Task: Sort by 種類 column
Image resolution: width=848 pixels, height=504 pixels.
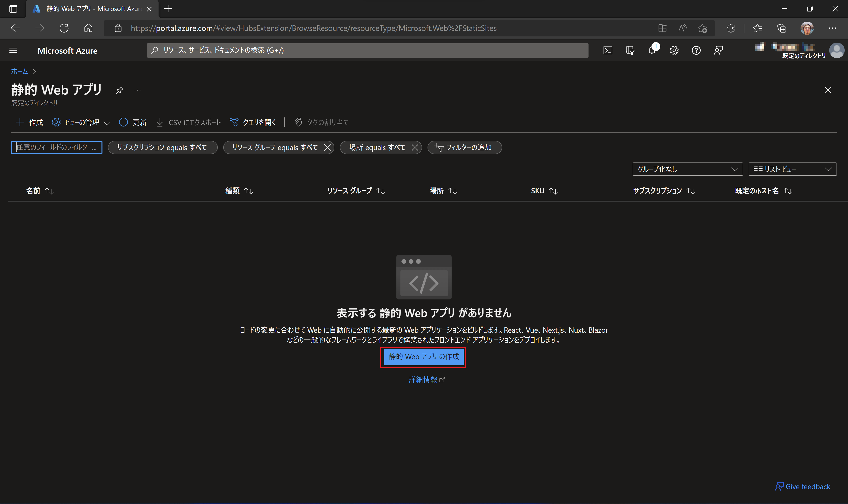Action: pos(239,191)
